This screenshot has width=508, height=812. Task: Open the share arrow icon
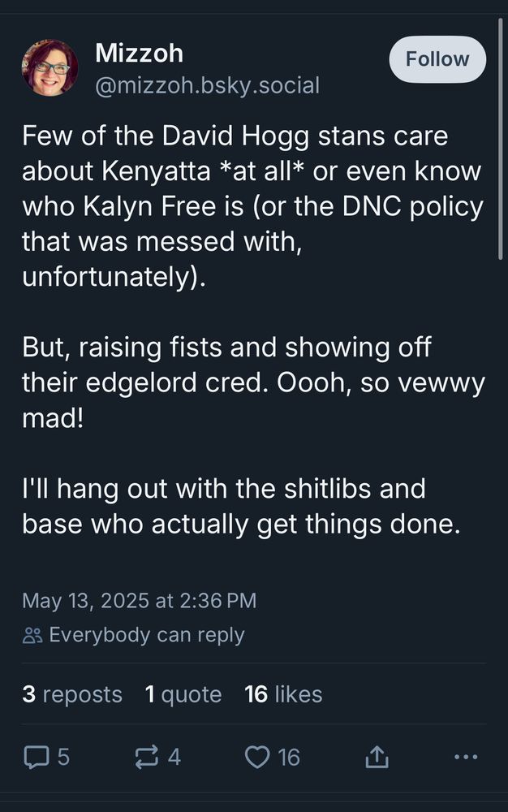[x=377, y=757]
